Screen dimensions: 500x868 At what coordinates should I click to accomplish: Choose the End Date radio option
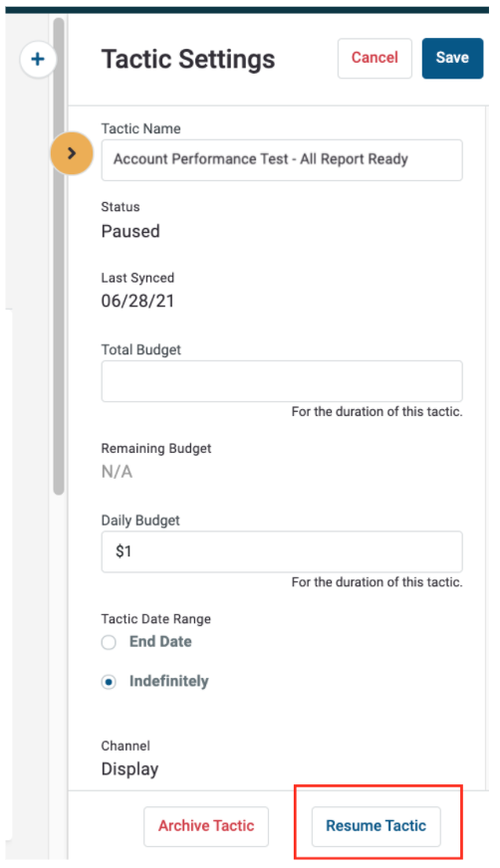109,642
